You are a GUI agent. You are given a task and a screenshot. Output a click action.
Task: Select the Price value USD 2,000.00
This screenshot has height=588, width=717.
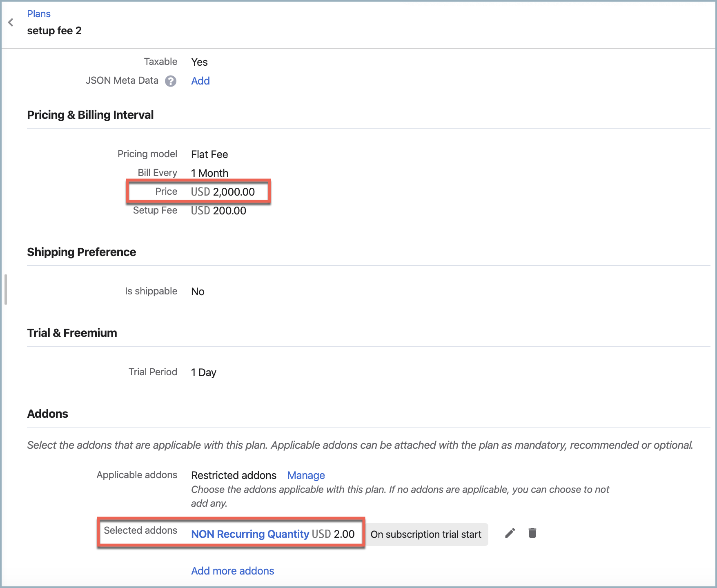223,192
